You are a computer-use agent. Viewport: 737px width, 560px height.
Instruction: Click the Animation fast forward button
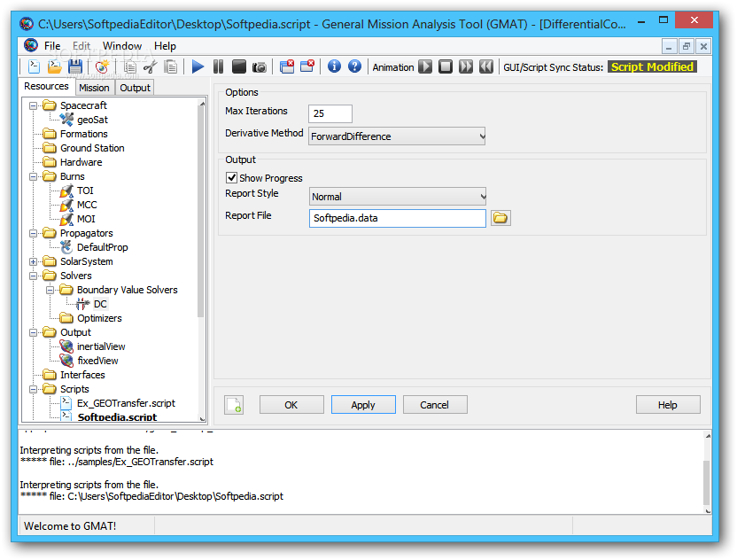coord(466,66)
